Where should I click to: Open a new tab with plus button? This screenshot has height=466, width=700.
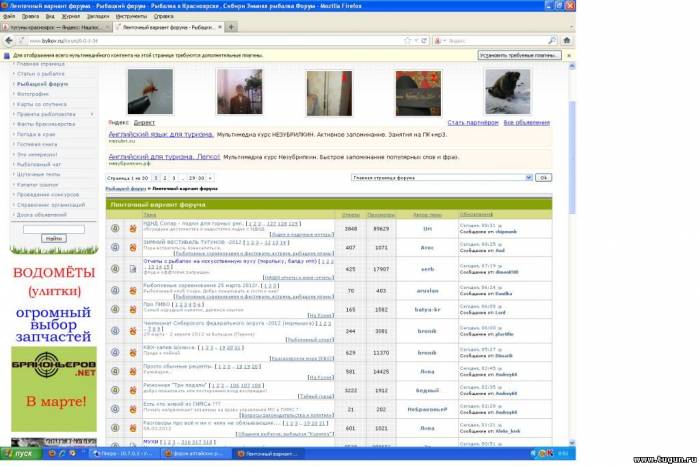[x=231, y=27]
